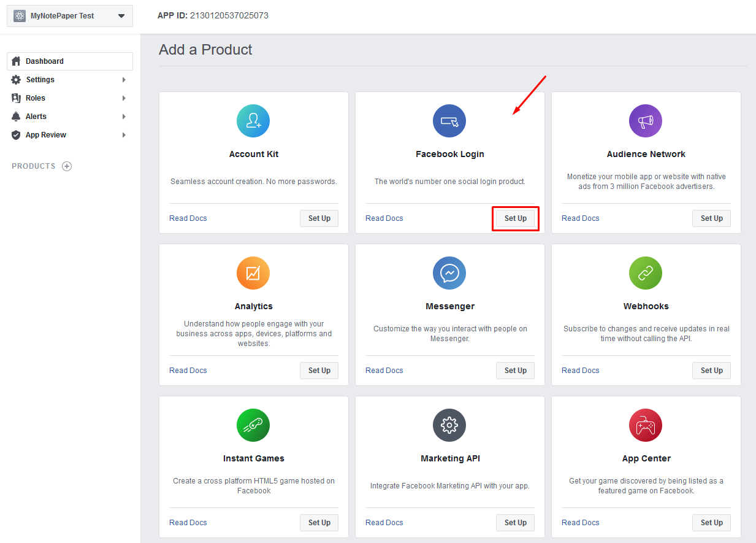Click the Instant Games card title
Screen dimensions: 756x543
point(254,458)
